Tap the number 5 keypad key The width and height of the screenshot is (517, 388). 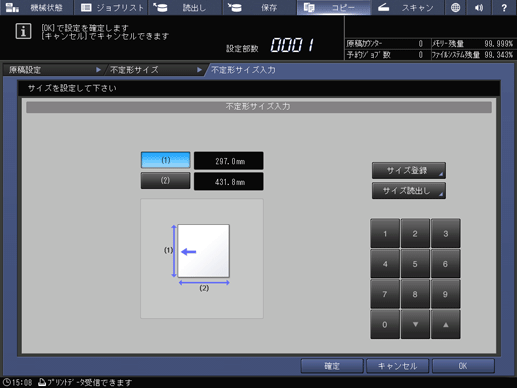click(415, 264)
